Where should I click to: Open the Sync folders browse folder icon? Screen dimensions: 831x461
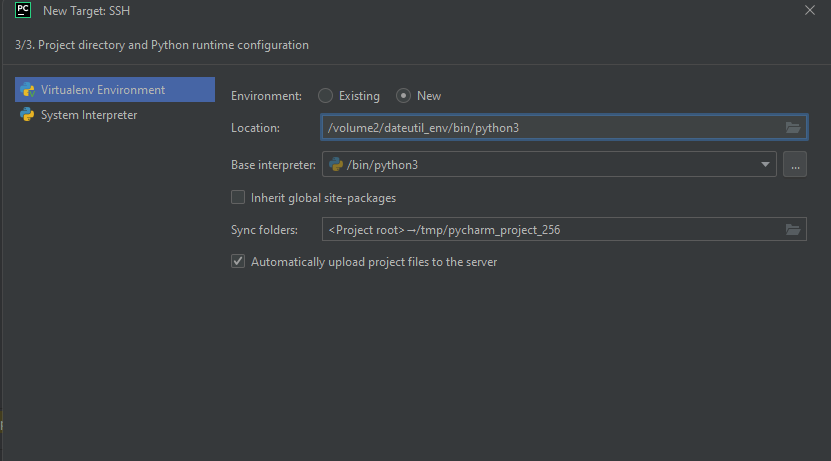click(793, 230)
